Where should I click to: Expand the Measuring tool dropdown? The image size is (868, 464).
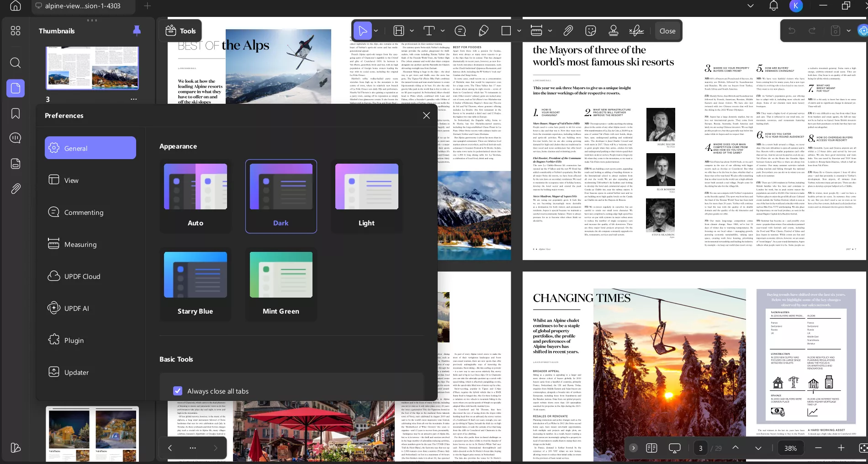pos(550,31)
